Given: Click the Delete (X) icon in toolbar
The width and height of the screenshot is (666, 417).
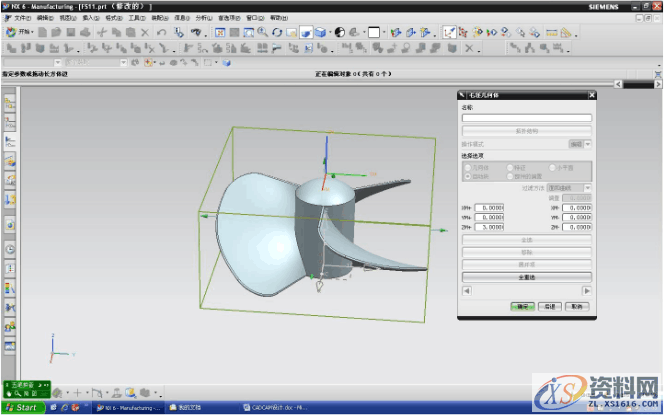Looking at the screenshot, I should [144, 32].
